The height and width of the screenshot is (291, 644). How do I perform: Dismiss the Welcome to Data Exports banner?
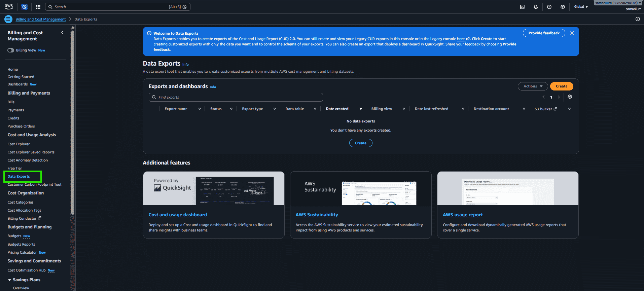[x=572, y=33]
